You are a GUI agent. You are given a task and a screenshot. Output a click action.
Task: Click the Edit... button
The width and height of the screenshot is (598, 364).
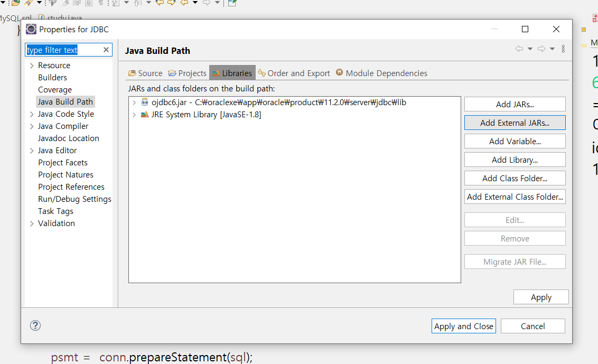(515, 220)
